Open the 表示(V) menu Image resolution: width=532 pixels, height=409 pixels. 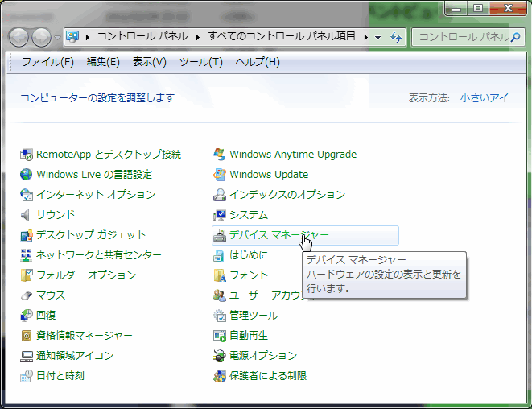click(149, 62)
